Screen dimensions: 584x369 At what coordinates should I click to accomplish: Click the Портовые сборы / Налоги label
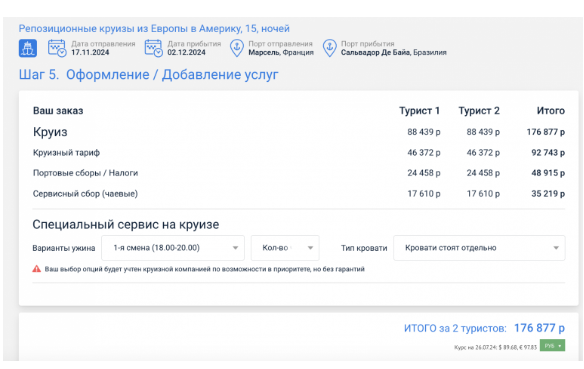coord(85,173)
